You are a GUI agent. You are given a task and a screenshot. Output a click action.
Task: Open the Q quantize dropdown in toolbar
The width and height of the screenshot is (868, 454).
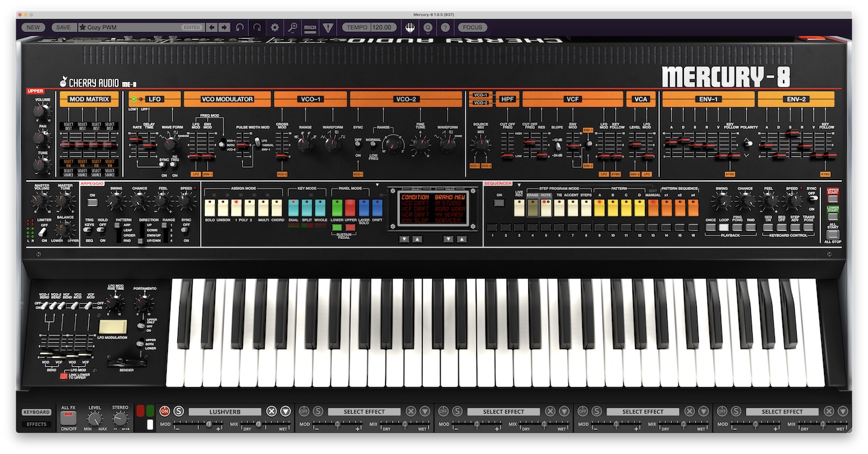point(428,27)
